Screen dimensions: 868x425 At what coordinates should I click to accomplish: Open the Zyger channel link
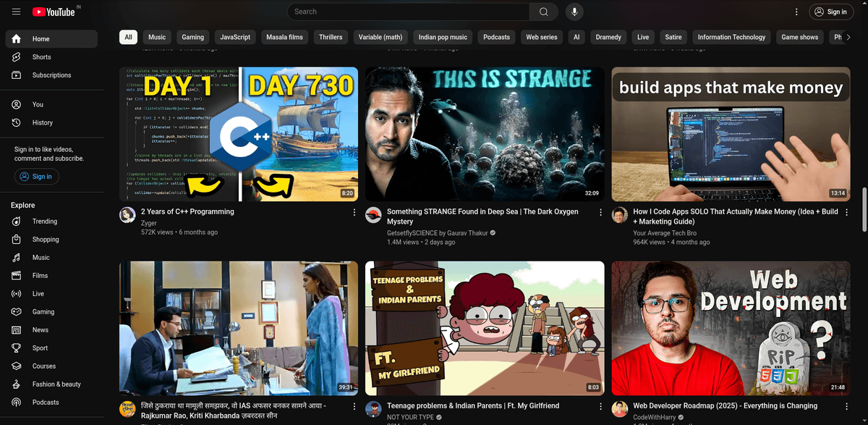149,223
